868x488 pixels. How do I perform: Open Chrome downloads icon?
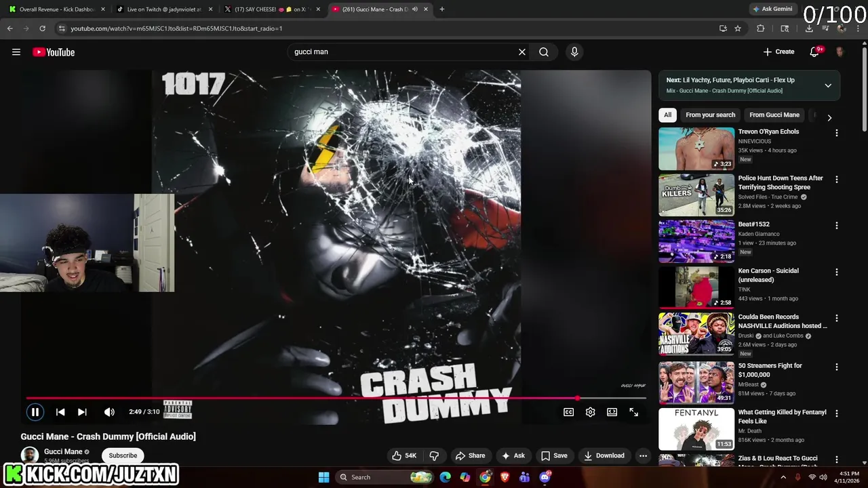click(809, 28)
